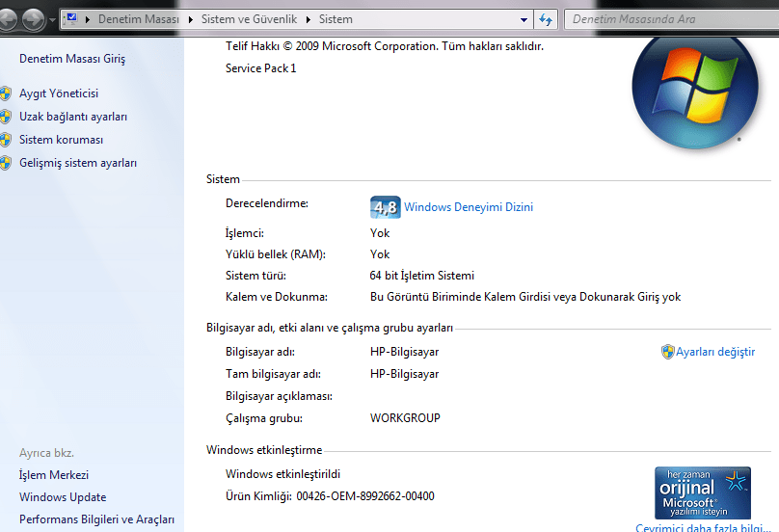
Task: Focus the Denetim Masasında Ara search box
Action: click(673, 19)
